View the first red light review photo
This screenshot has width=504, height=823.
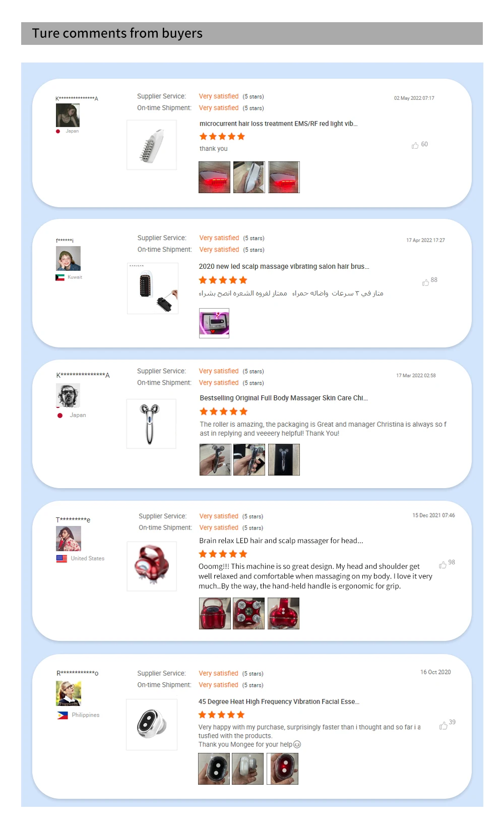tap(214, 177)
